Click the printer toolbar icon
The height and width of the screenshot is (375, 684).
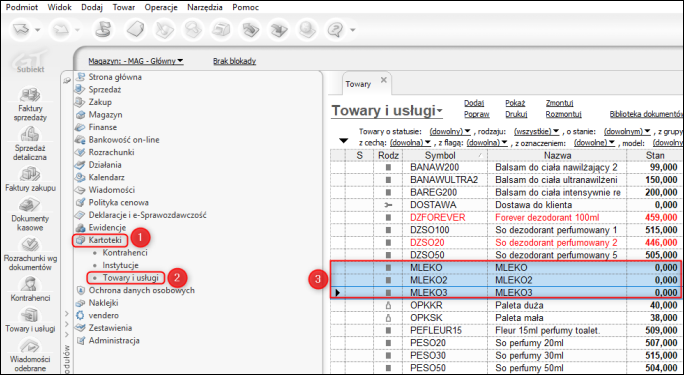222,30
